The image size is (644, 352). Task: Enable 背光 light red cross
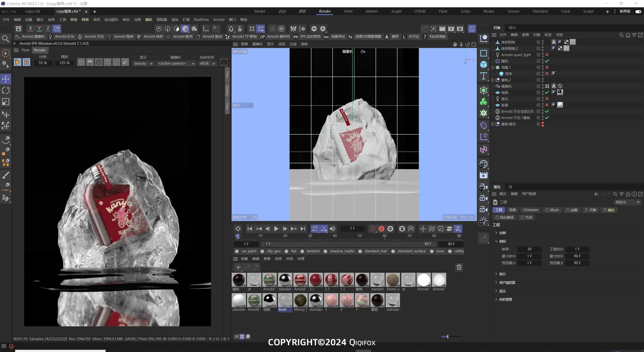(x=547, y=99)
